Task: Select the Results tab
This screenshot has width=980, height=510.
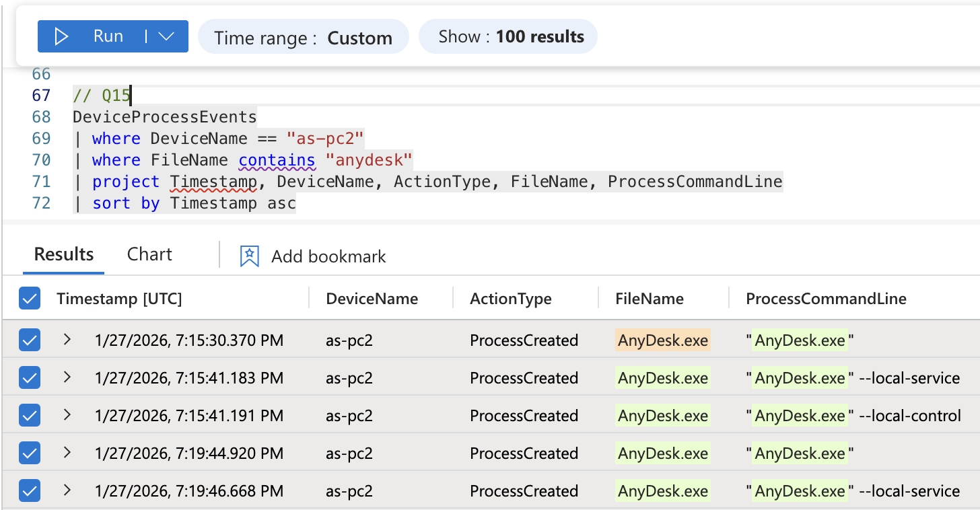Action: click(x=64, y=254)
